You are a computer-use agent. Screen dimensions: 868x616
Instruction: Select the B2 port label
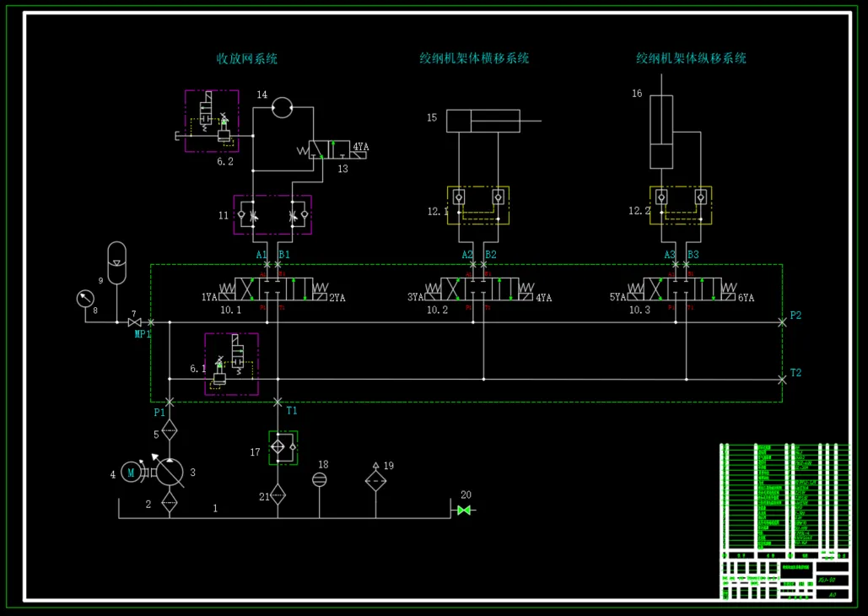491,255
